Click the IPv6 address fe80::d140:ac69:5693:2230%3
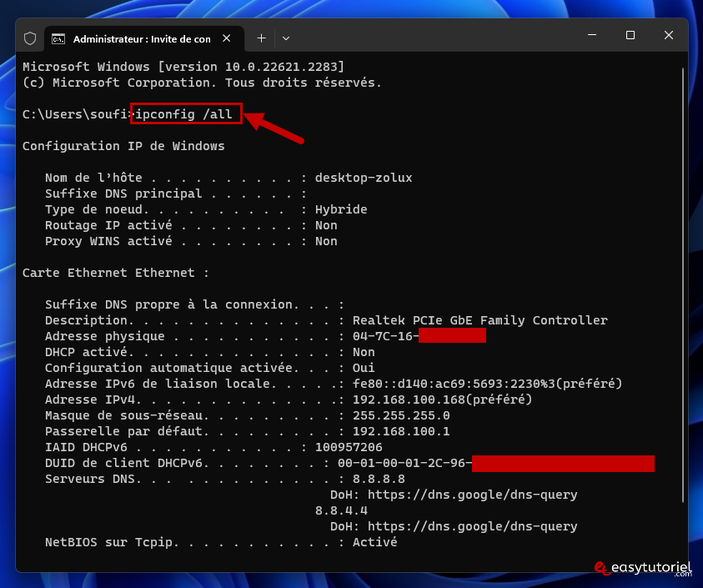Viewport: 703px width, 588px height. [454, 384]
